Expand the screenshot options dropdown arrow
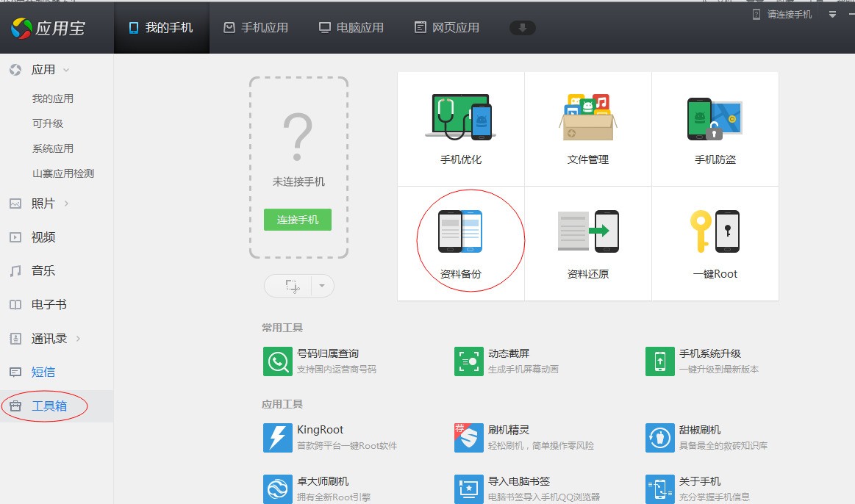 pos(322,286)
